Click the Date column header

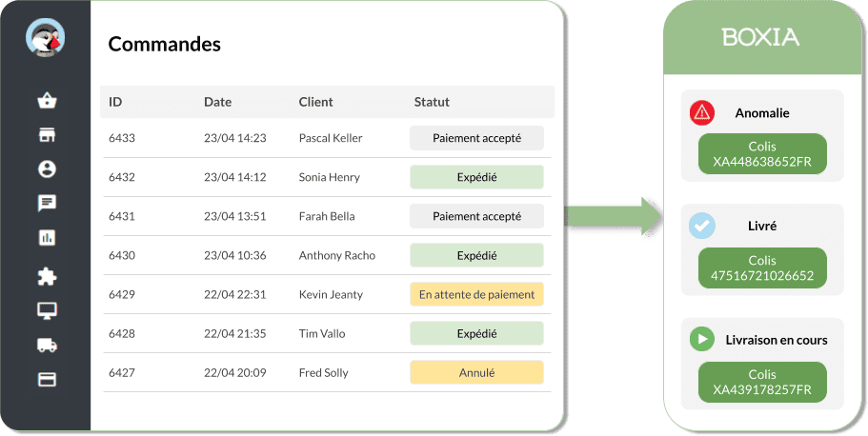tap(217, 102)
